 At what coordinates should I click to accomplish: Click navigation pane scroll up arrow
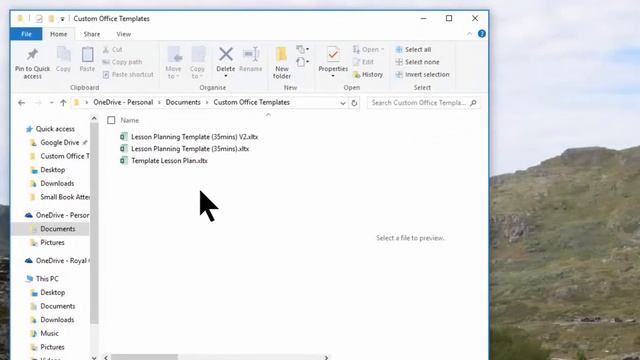tap(94, 118)
